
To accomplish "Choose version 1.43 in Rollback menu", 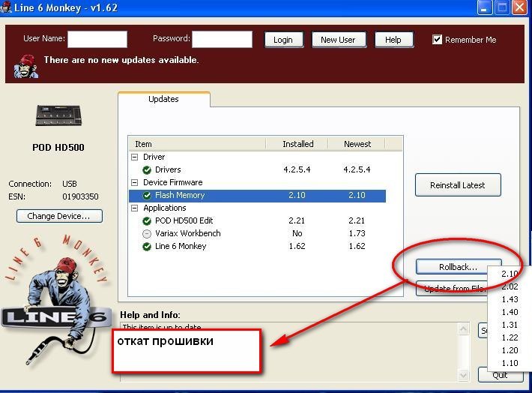I will coord(510,299).
